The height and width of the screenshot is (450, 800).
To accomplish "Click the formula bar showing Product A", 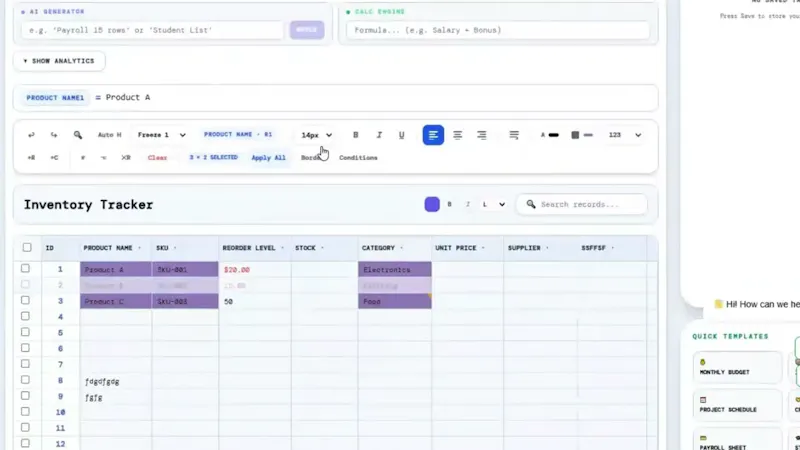I will [x=335, y=97].
